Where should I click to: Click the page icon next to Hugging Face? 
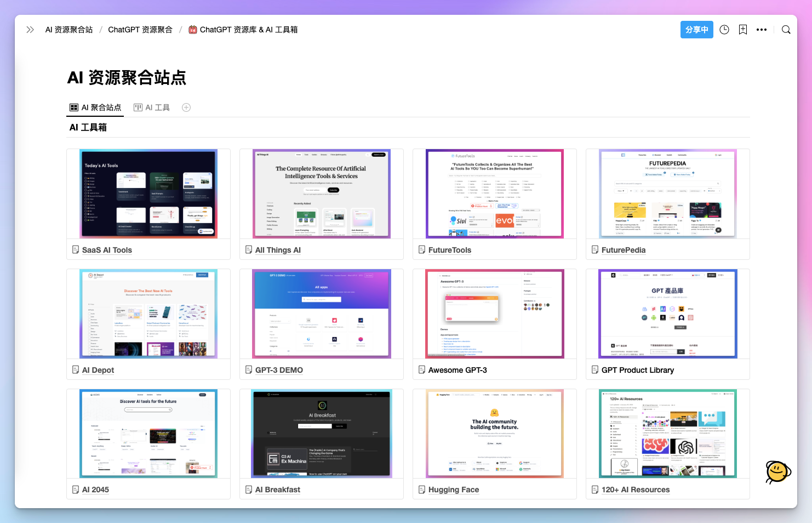tap(422, 489)
